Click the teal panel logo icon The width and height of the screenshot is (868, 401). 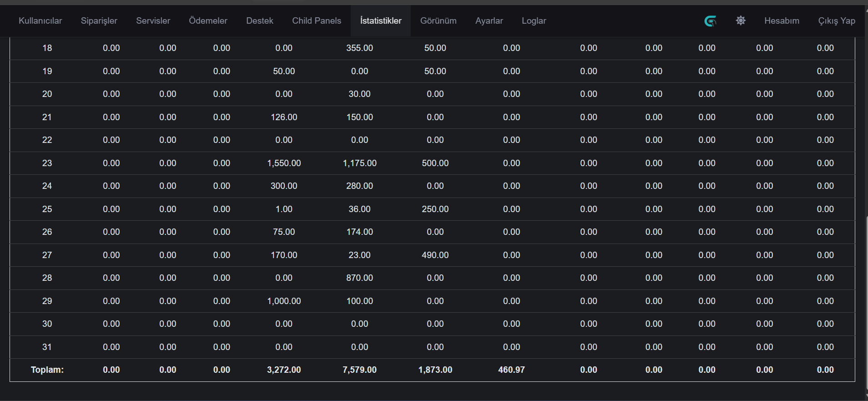point(710,21)
